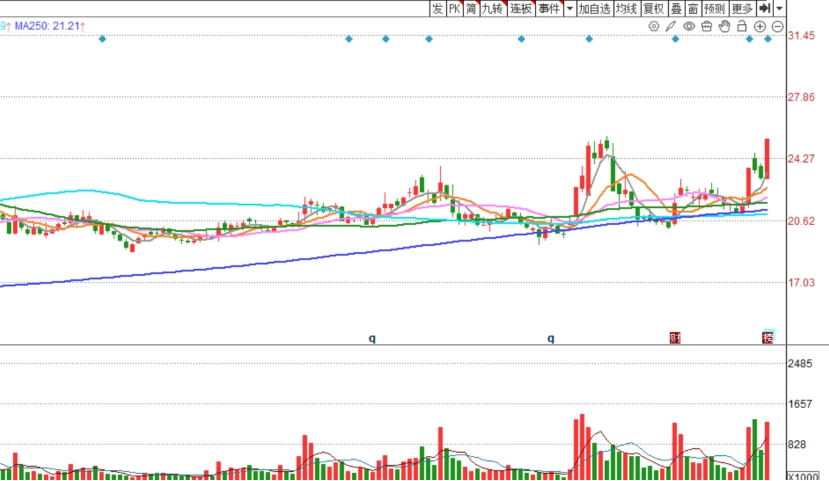Open the 更多 more menu
The image size is (829, 481).
[x=742, y=8]
